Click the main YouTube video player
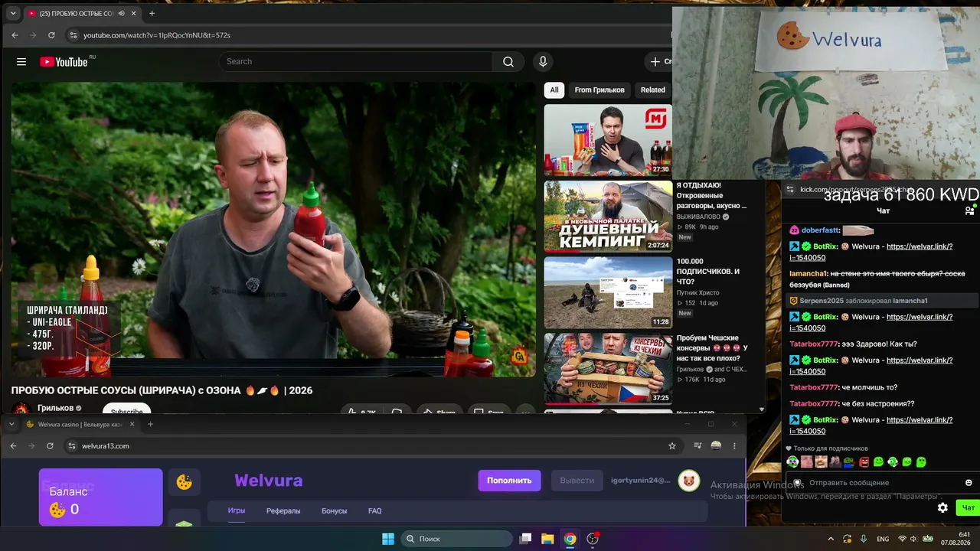Image resolution: width=980 pixels, height=551 pixels. click(x=273, y=230)
